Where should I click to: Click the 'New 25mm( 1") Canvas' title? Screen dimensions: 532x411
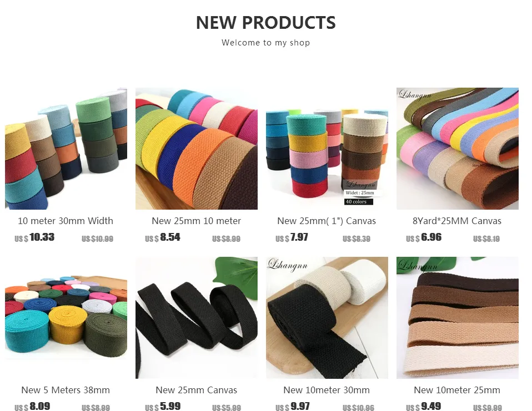click(x=327, y=221)
